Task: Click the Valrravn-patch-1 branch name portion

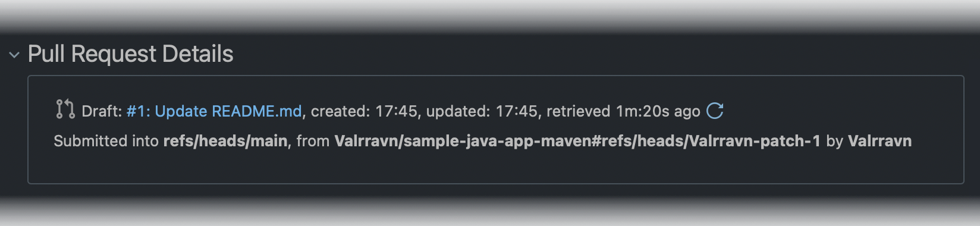Action: click(755, 141)
